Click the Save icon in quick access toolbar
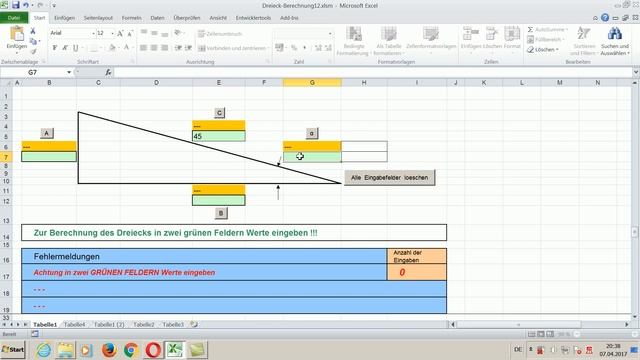This screenshot has width=640, height=360. (16, 5)
